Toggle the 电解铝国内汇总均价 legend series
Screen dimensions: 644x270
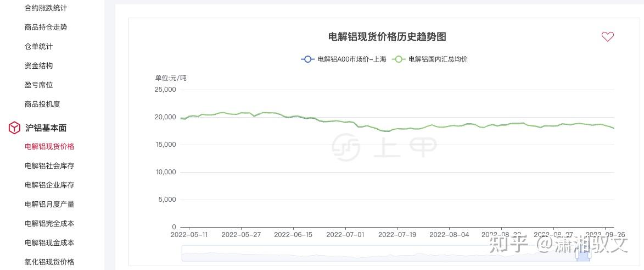(x=438, y=59)
